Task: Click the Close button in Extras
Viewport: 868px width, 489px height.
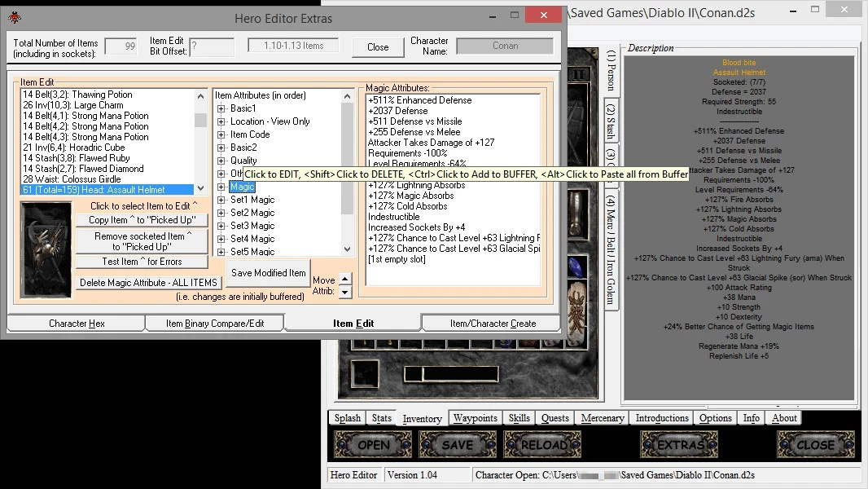Action: point(378,47)
